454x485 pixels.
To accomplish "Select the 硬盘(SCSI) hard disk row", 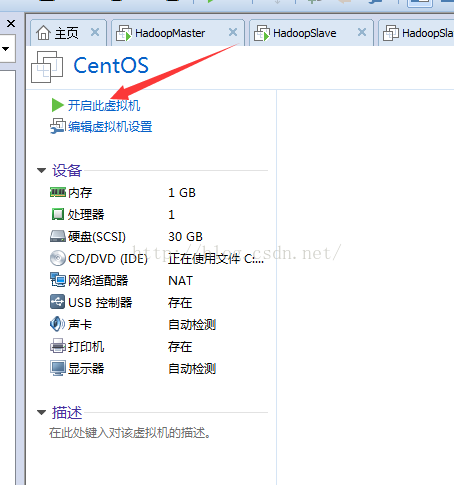I will [158, 237].
